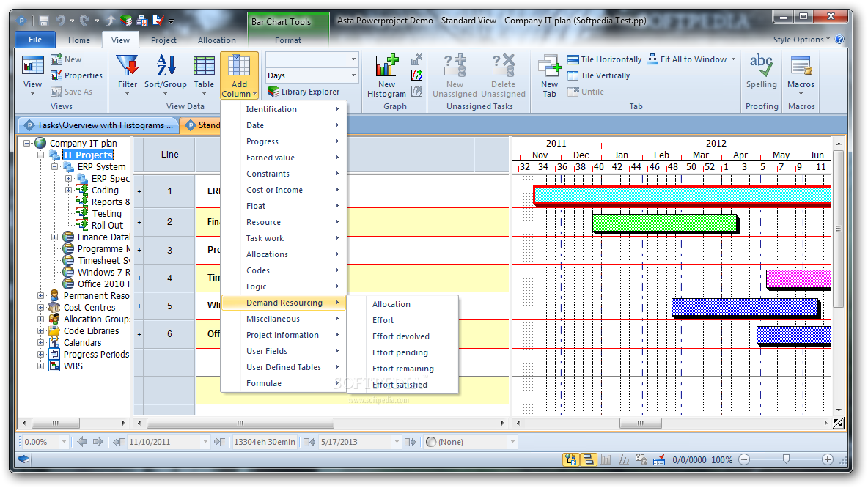Click the Gantt chart horizontal scrollbar thumb
This screenshot has width=868, height=488.
[x=641, y=424]
